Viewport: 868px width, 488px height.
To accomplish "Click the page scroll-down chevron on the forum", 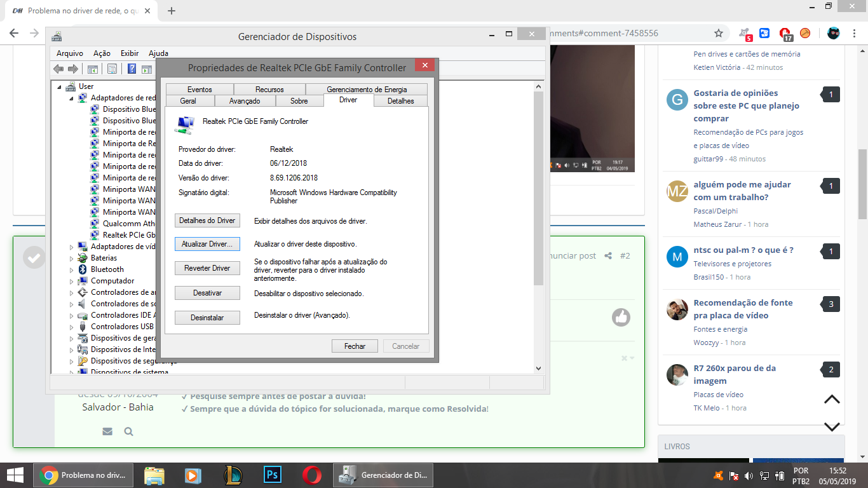I will tap(832, 426).
